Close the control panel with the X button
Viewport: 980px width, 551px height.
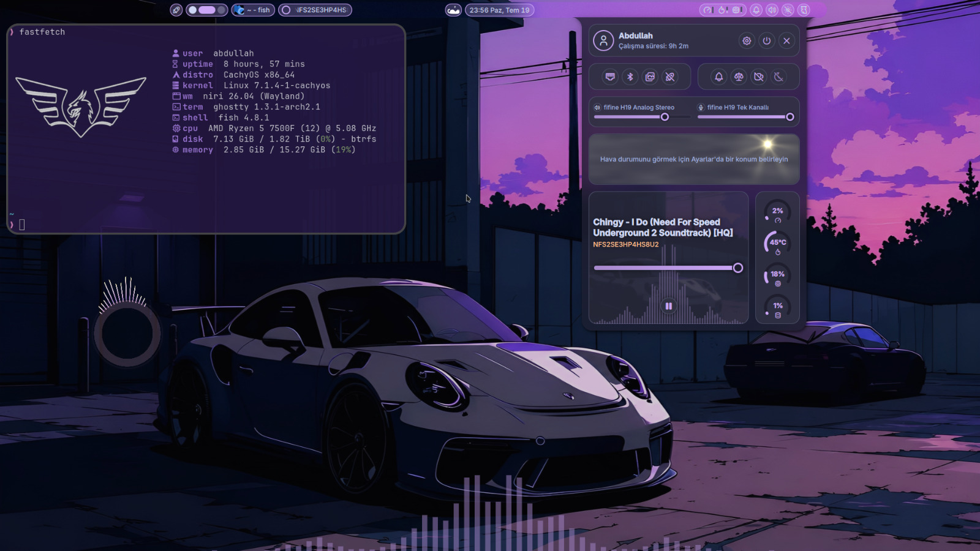[787, 41]
